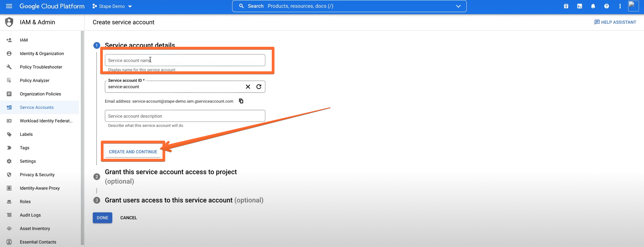Image resolution: width=644 pixels, height=247 pixels.
Task: Click the Identity-Aware Proxy icon
Action: pos(9,188)
